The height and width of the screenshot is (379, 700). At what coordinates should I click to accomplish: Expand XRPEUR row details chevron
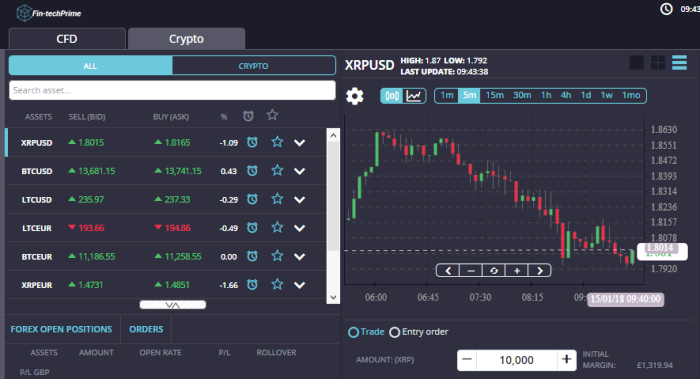tap(300, 285)
